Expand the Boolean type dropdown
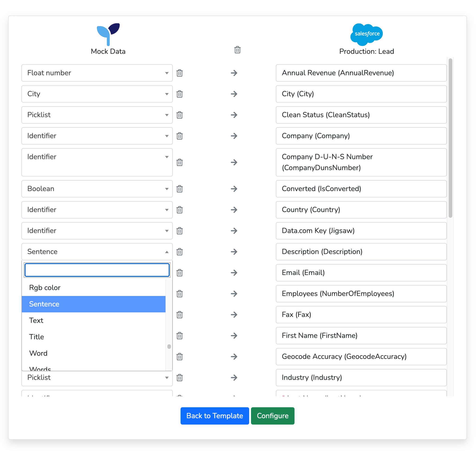The height and width of the screenshot is (451, 476). (x=97, y=189)
